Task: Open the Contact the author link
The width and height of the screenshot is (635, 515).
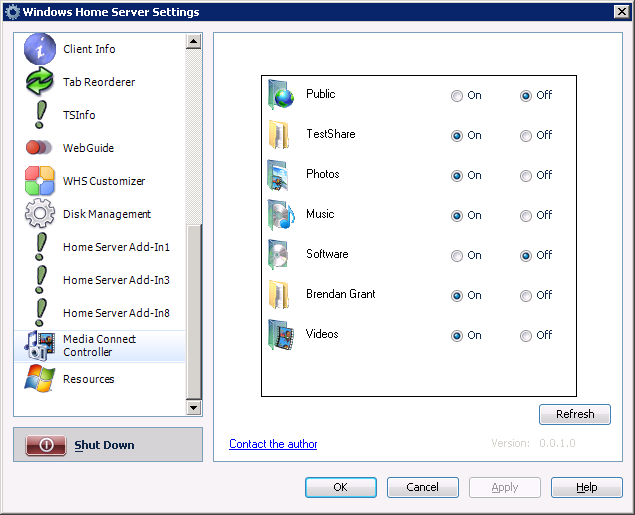Action: click(273, 444)
